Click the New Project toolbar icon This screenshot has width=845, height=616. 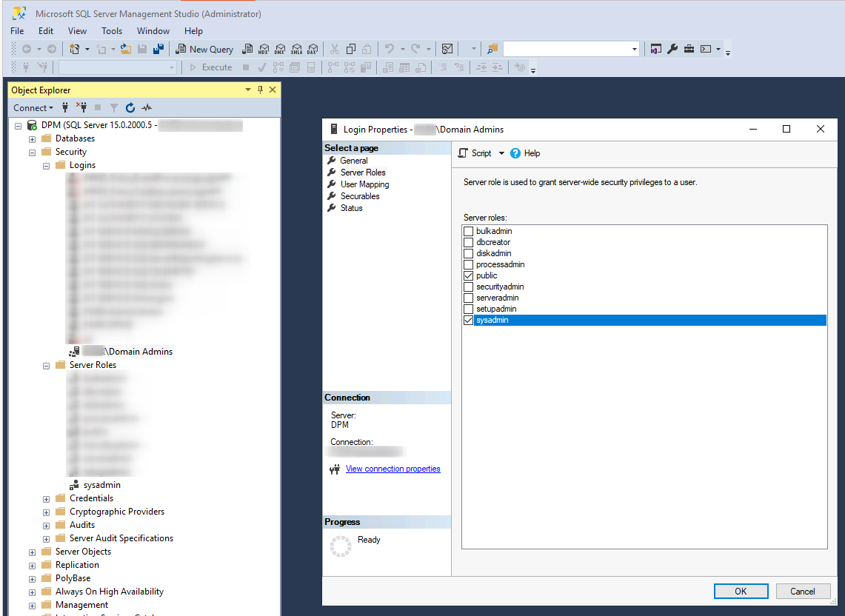(74, 49)
